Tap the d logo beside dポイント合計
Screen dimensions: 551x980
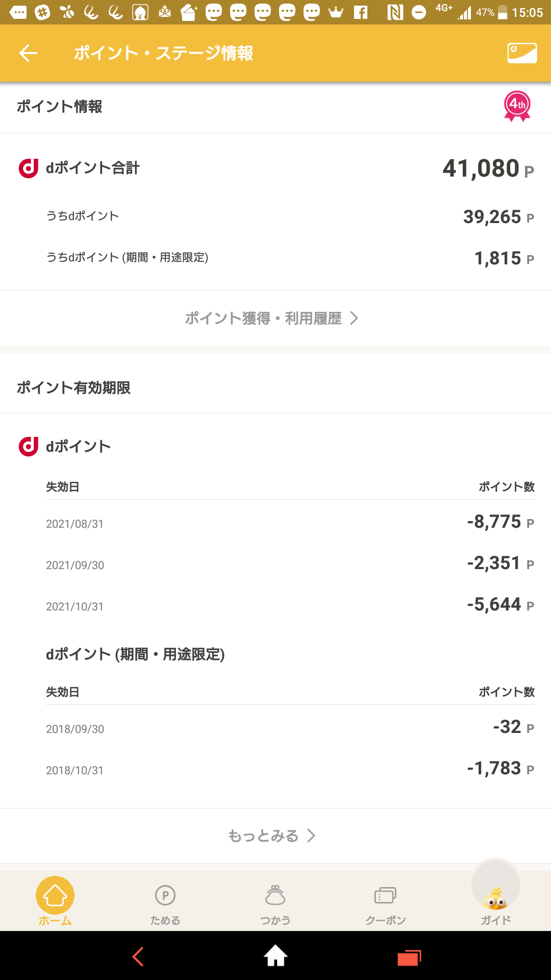click(29, 168)
